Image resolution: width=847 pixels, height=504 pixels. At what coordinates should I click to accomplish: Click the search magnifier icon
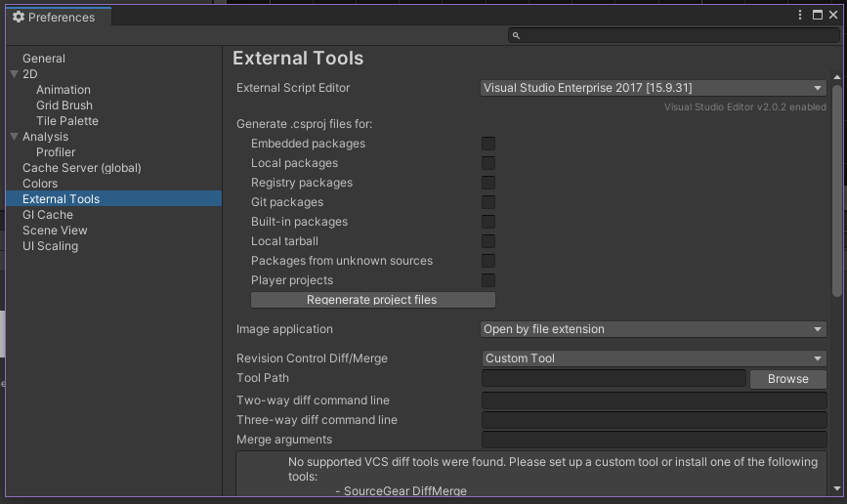[x=516, y=35]
